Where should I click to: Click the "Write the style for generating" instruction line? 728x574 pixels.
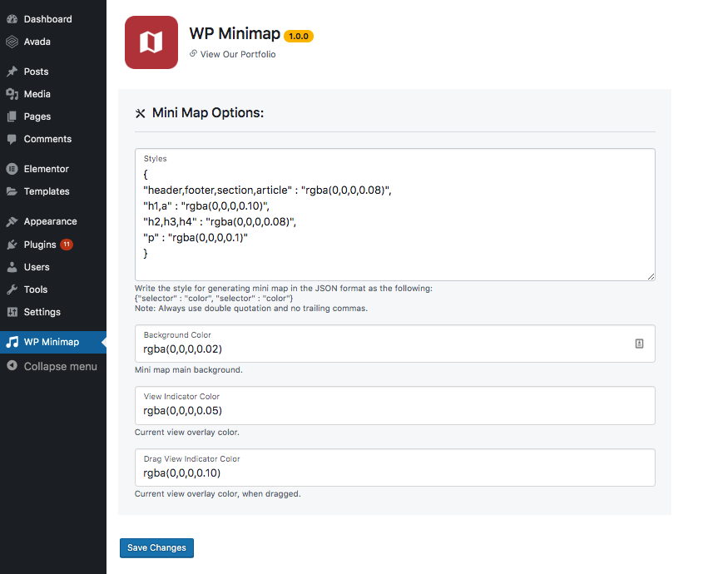[284, 289]
